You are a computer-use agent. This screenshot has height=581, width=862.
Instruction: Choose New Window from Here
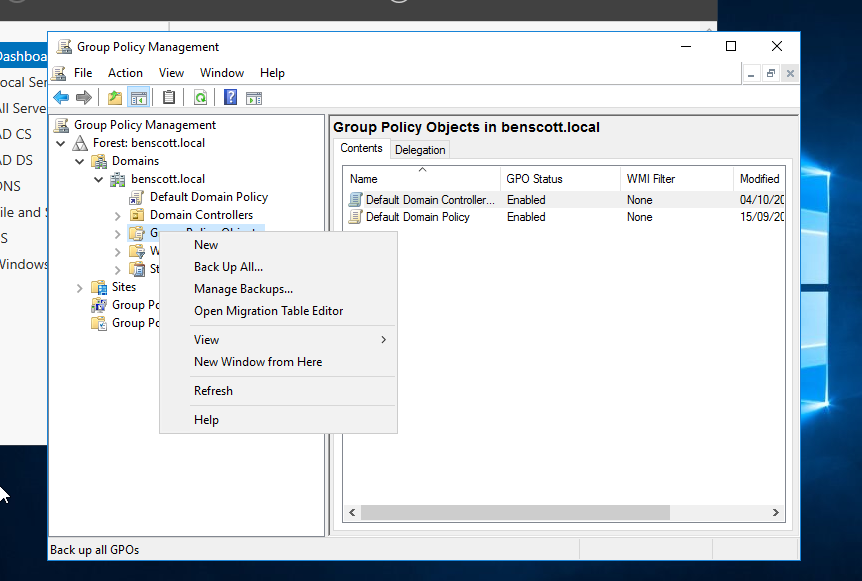tap(278, 362)
